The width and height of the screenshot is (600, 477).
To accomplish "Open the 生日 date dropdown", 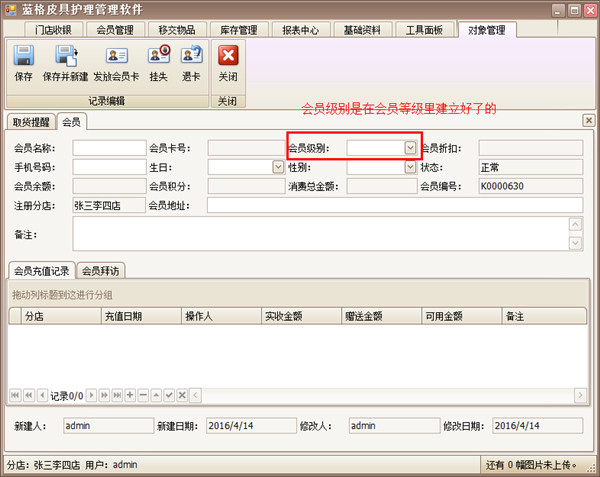I will coord(278,167).
